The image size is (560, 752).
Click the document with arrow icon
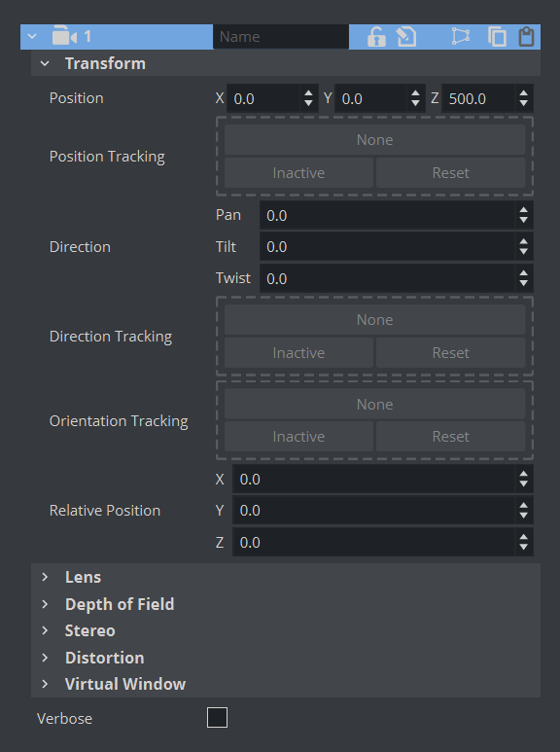[406, 37]
